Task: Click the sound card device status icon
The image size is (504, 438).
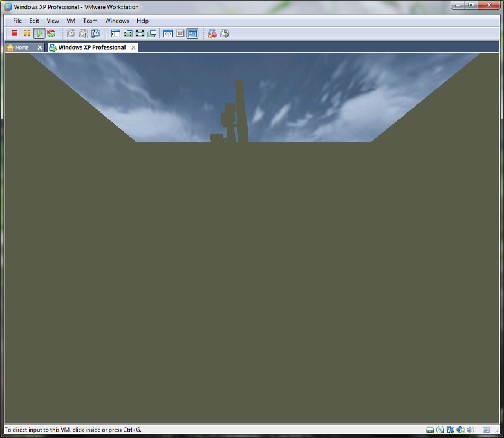Action: click(x=461, y=430)
